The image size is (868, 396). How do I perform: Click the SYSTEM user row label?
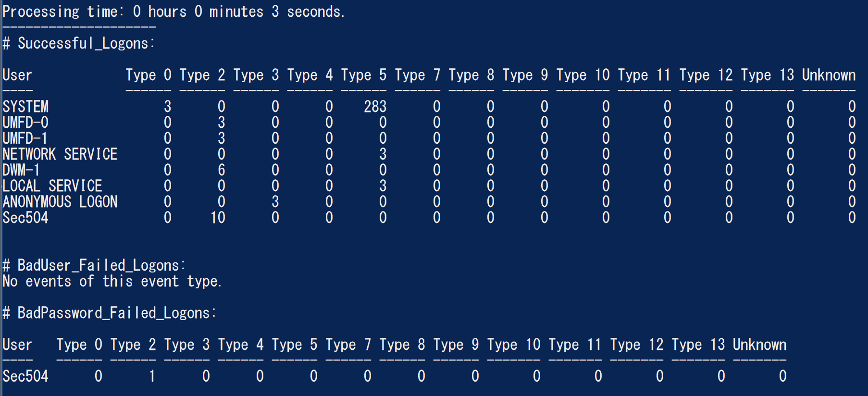[x=25, y=106]
